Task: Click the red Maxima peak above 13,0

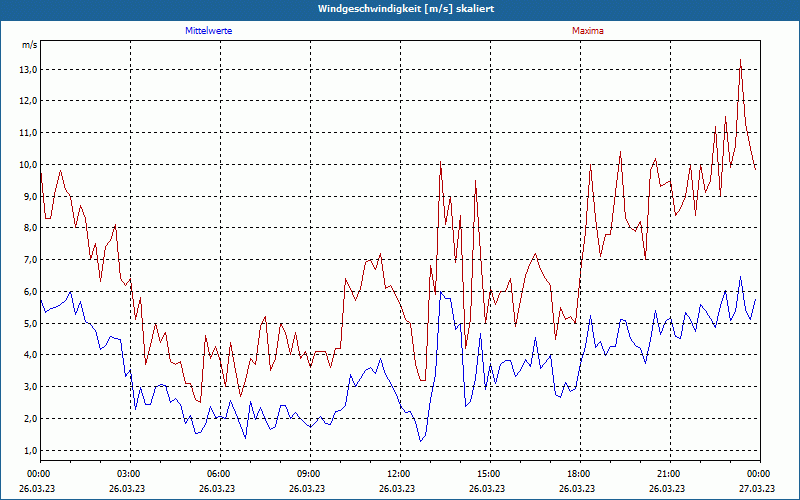Action: coord(740,60)
